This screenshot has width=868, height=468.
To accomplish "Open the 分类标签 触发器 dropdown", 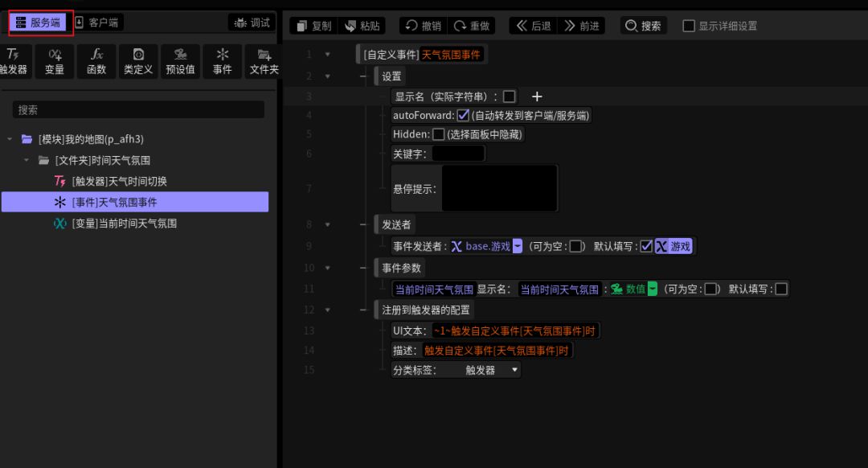I will [492, 370].
